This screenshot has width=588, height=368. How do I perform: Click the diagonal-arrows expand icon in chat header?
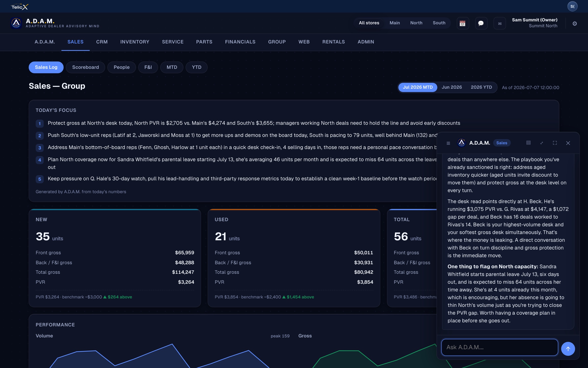pyautogui.click(x=542, y=143)
